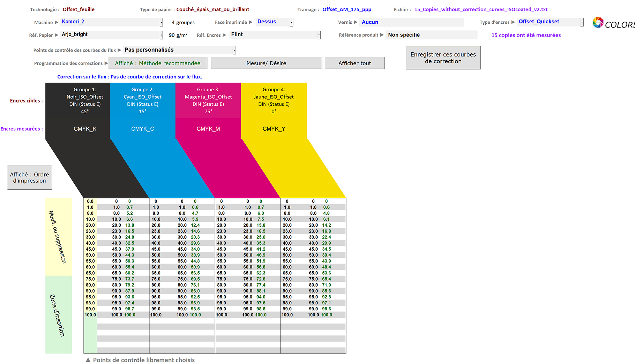Screen dimensions: 635x364
Task: Click the Points de contrôle librement choisis label
Action: point(144,360)
